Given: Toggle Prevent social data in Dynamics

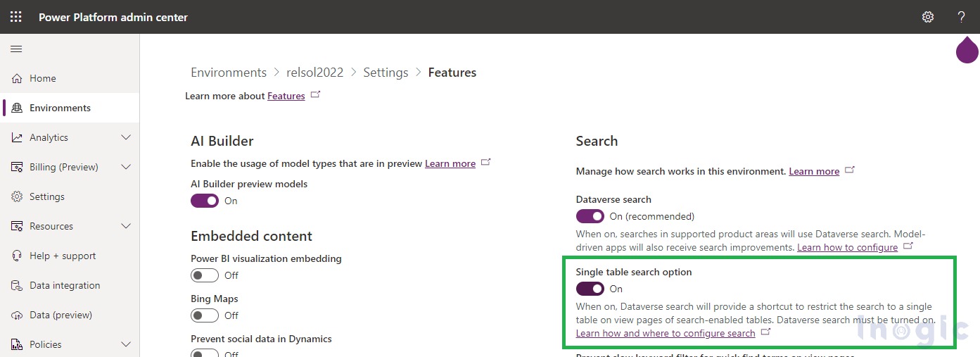Looking at the screenshot, I should pos(205,353).
